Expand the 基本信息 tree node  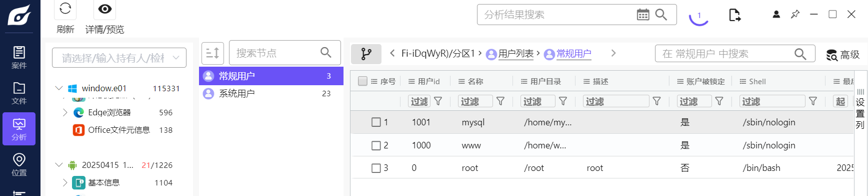coord(65,182)
